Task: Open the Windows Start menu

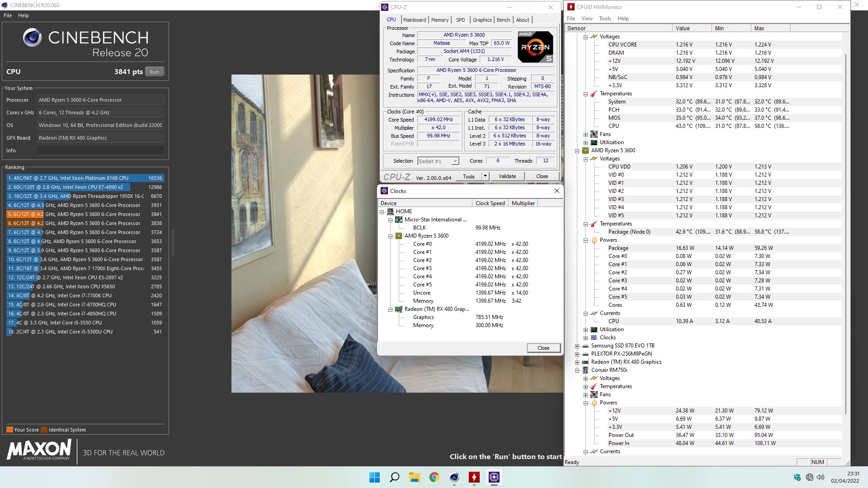Action: coord(374,477)
